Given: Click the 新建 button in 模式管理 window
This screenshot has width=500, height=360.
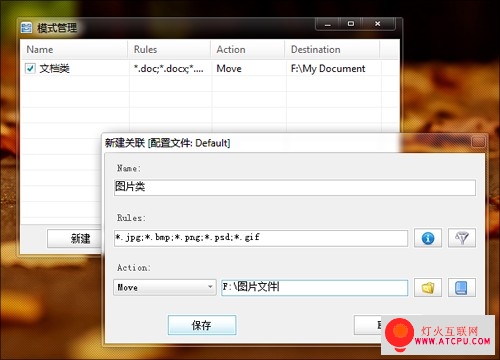Looking at the screenshot, I should pos(75,238).
